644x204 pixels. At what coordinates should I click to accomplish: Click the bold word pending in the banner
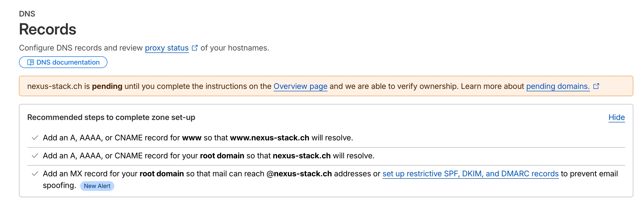click(x=107, y=86)
